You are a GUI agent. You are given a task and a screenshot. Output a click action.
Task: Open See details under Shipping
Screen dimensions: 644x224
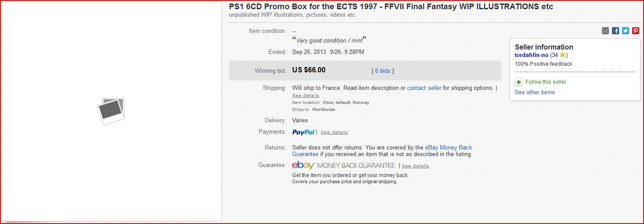click(306, 96)
